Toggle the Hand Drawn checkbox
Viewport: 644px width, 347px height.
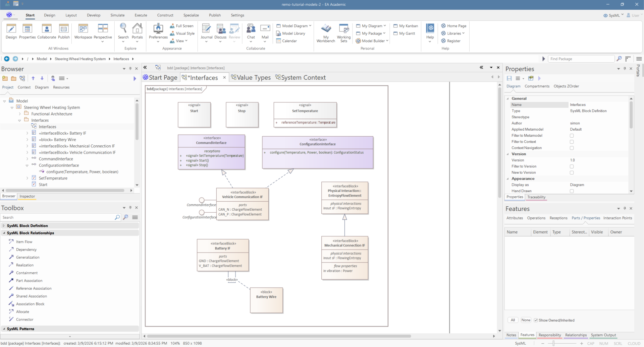[572, 191]
